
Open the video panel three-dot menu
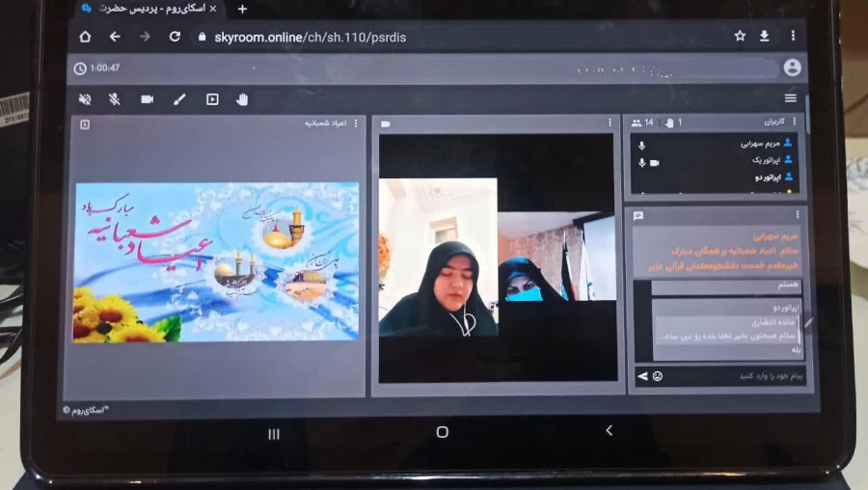tap(610, 123)
